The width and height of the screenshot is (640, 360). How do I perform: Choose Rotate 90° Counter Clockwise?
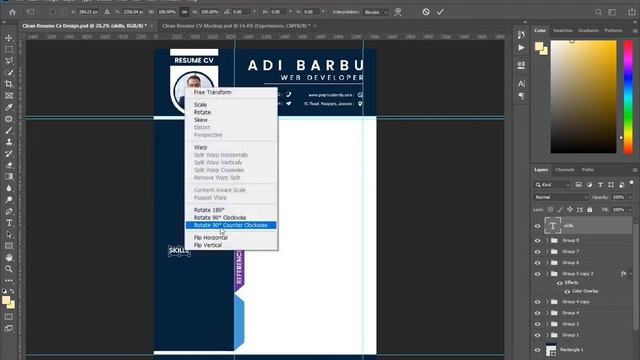[x=231, y=225]
